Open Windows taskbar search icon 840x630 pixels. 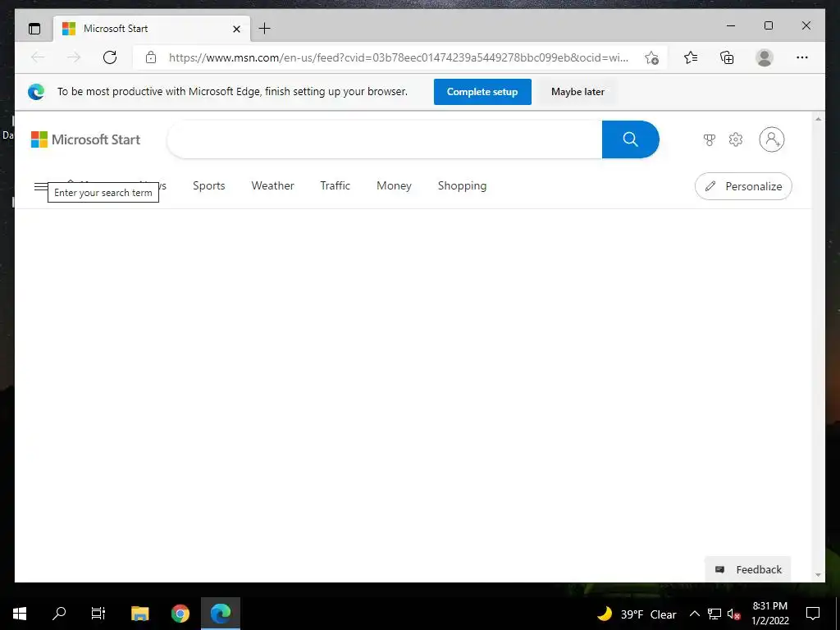[59, 614]
